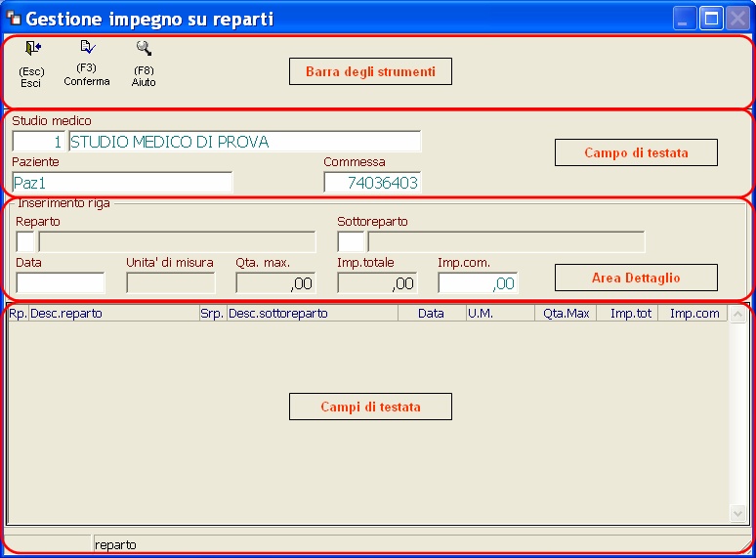Click the Imp.com. field
The width and height of the screenshot is (756, 558).
click(x=479, y=283)
